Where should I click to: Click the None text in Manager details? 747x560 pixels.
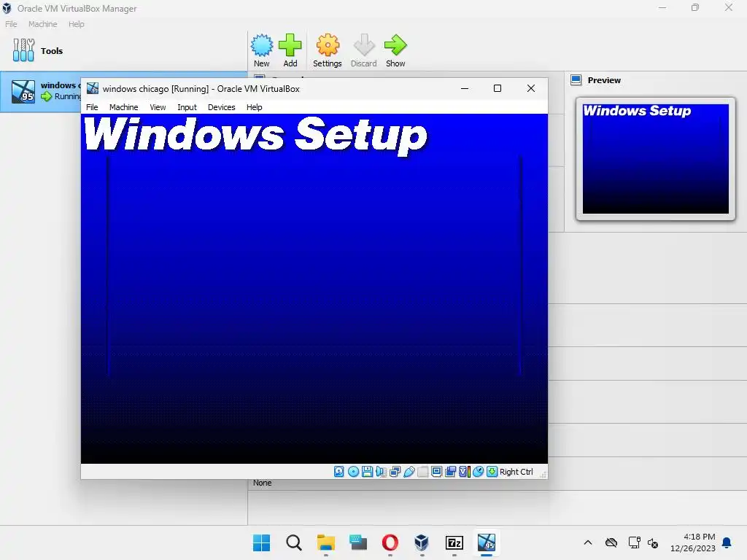262,483
